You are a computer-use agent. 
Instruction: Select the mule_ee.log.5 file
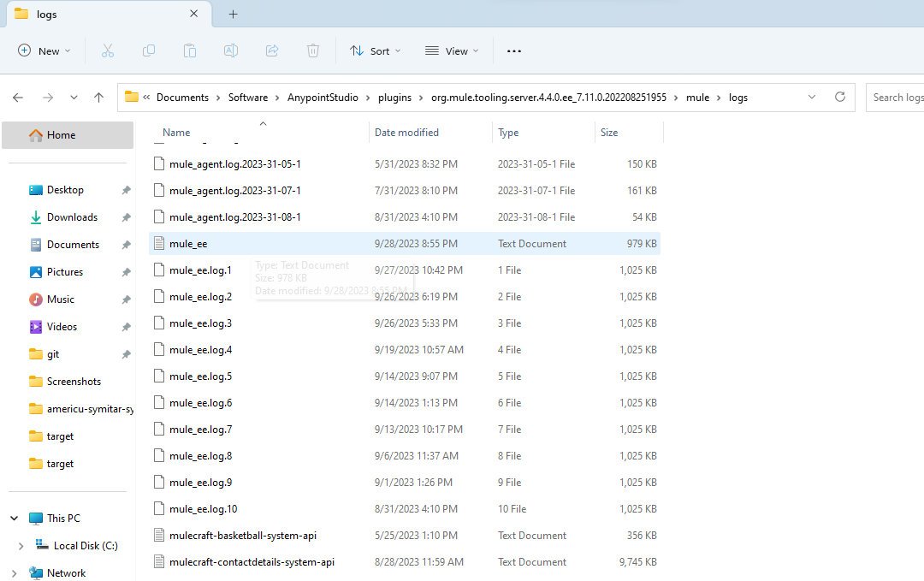click(200, 376)
